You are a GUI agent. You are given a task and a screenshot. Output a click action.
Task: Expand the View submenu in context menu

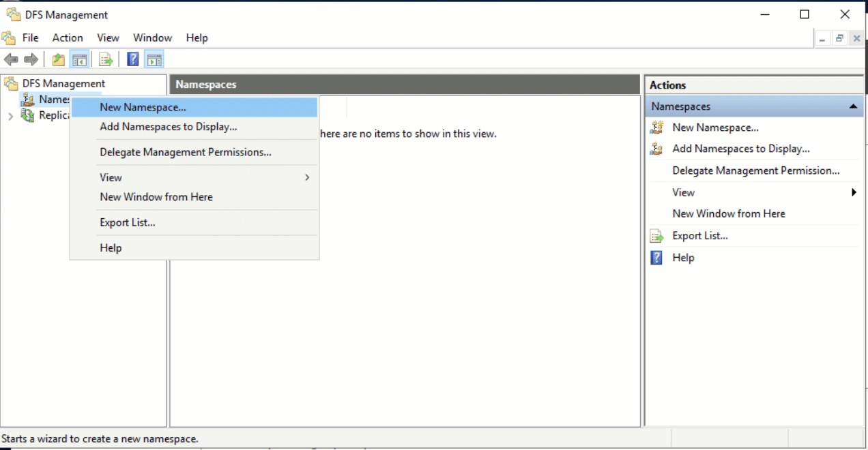point(307,177)
